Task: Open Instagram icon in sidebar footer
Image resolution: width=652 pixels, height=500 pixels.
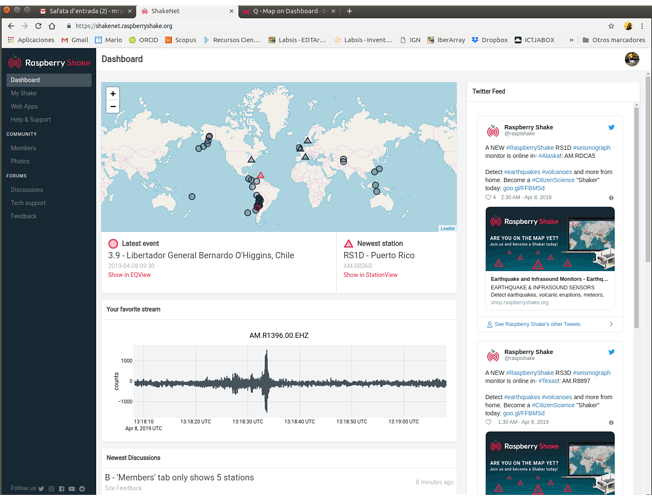Action: coord(51,489)
